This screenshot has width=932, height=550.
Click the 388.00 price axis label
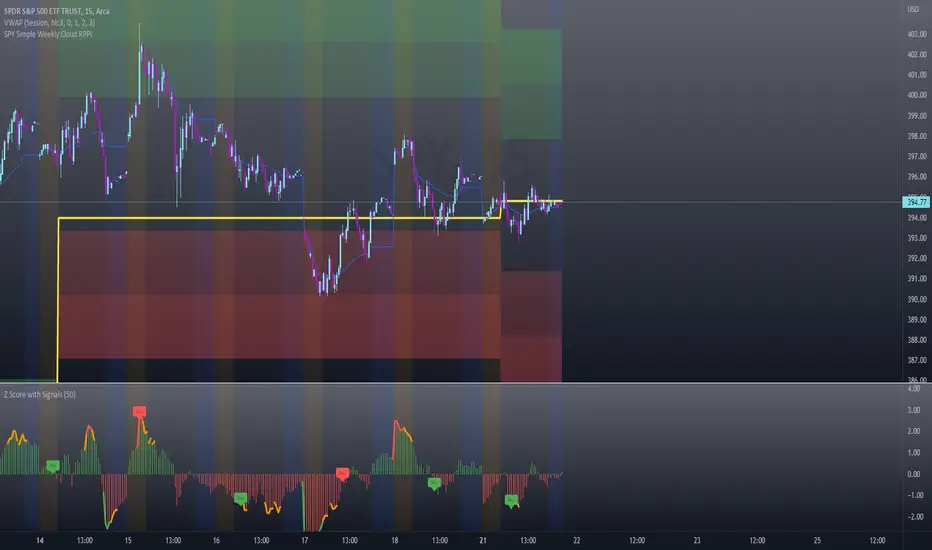click(917, 340)
